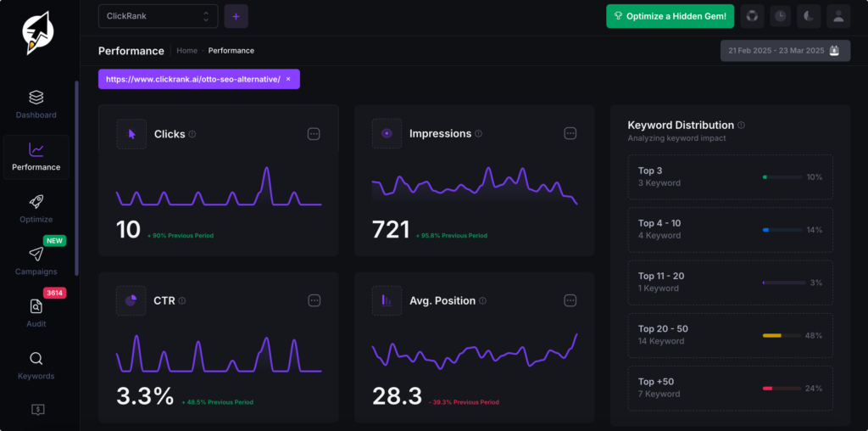
Task: Click the ClickRank rocket logo
Action: 39,33
